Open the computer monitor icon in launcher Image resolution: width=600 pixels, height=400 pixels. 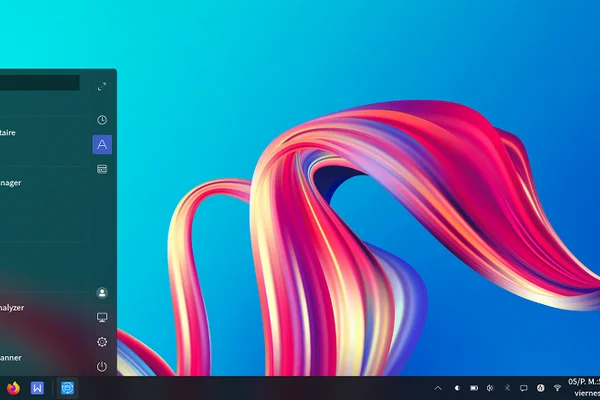point(102,317)
